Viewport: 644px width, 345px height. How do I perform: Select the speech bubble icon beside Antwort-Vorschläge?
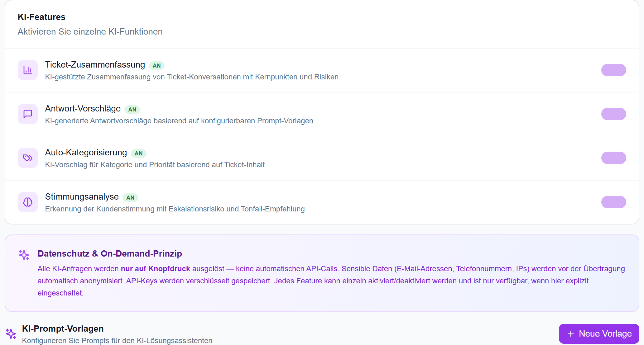tap(27, 114)
